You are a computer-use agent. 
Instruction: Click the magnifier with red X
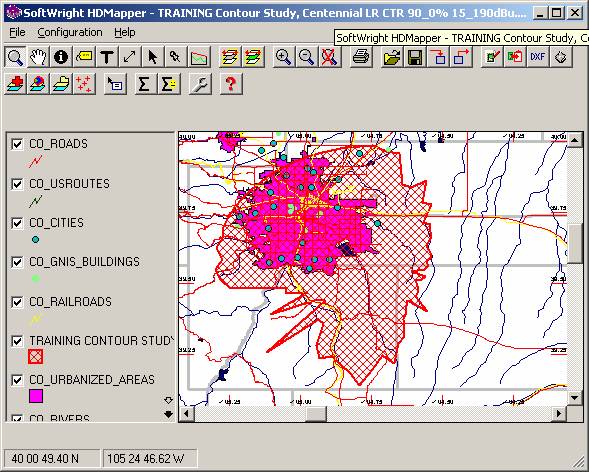coord(329,57)
